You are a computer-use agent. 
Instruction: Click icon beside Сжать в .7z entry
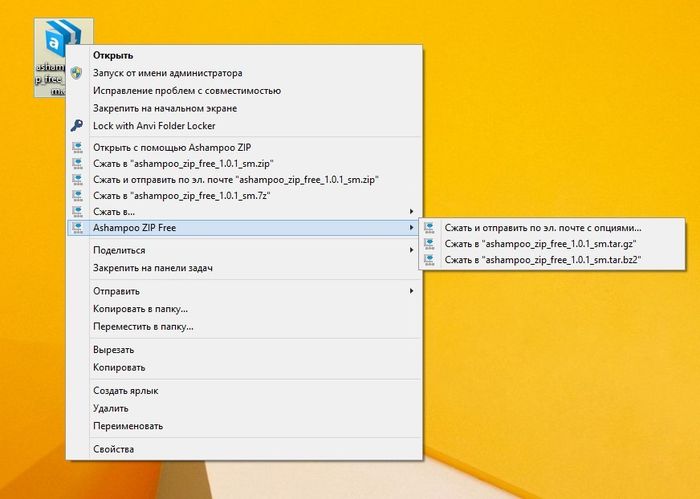coord(77,196)
